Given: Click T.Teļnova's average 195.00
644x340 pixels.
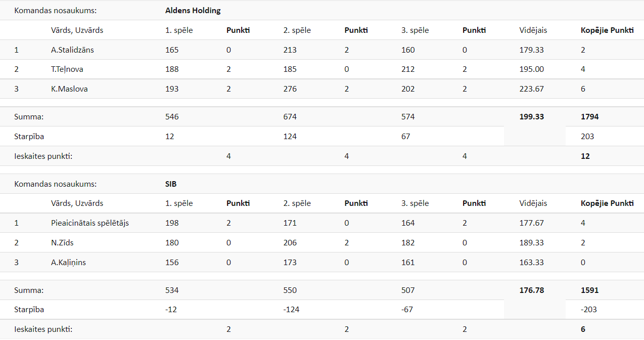Looking at the screenshot, I should [x=532, y=69].
